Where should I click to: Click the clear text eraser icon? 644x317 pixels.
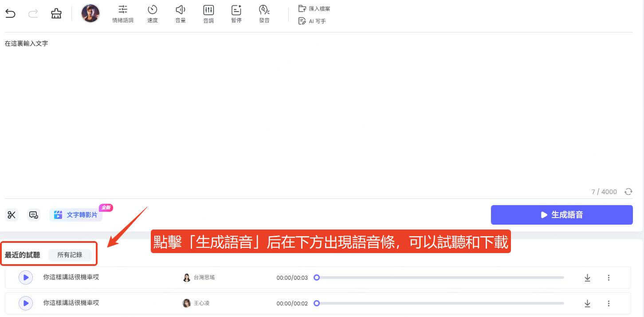[x=56, y=14]
